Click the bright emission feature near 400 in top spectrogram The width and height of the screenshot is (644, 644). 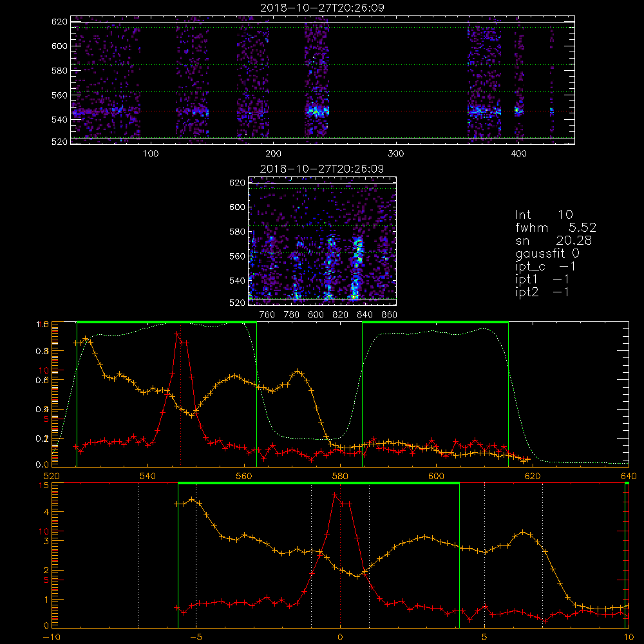(518, 110)
